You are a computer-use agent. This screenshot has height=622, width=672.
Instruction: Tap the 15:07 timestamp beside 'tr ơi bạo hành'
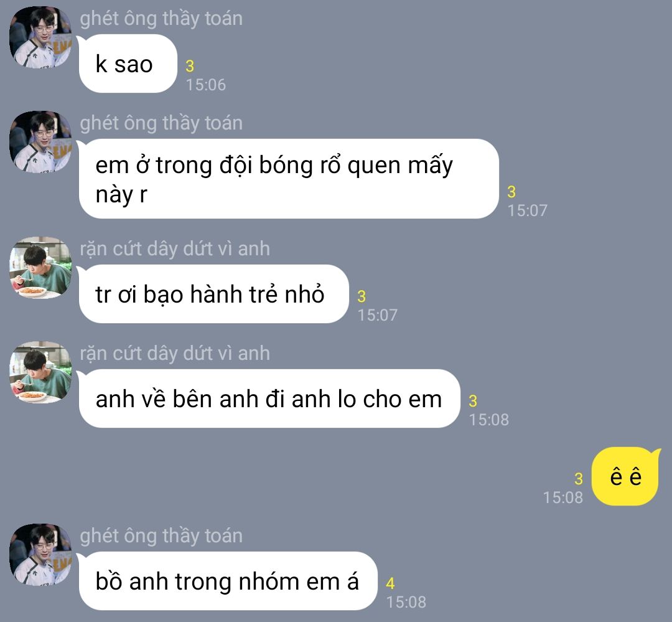point(378,315)
